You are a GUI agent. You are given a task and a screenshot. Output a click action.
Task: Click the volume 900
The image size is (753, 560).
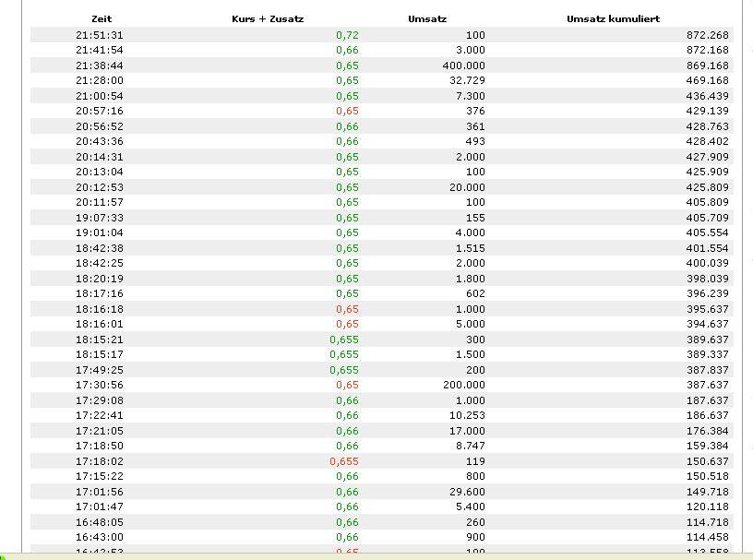(475, 538)
